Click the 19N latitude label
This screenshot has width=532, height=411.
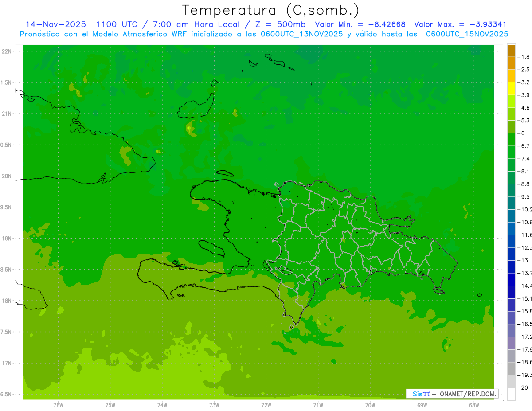tap(7, 239)
